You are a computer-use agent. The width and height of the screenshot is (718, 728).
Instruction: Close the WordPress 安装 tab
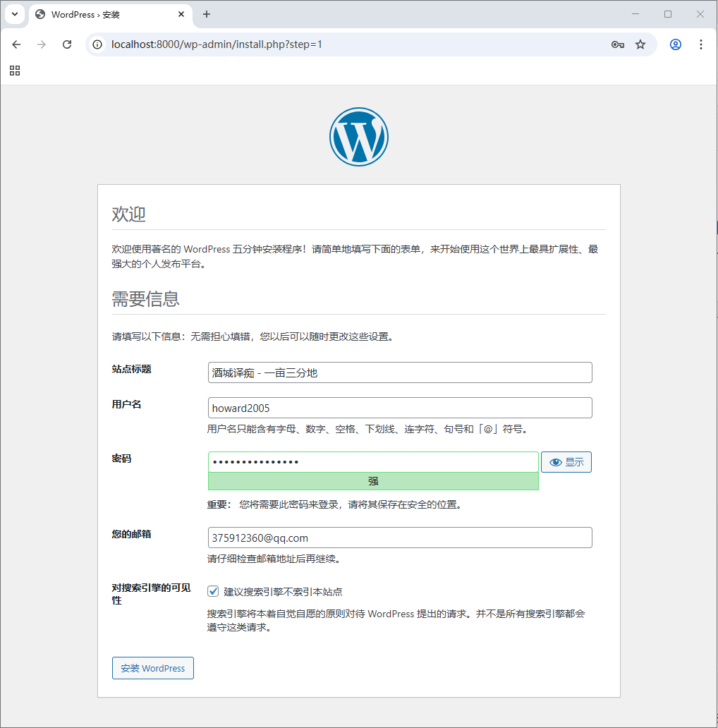(x=181, y=14)
